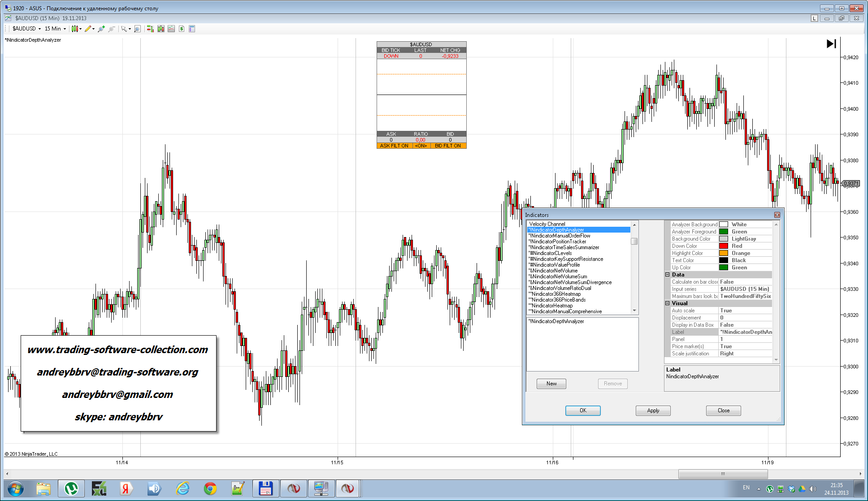Image resolution: width=868 pixels, height=501 pixels.
Task: Open the Indicators chart icon
Action: (x=171, y=29)
